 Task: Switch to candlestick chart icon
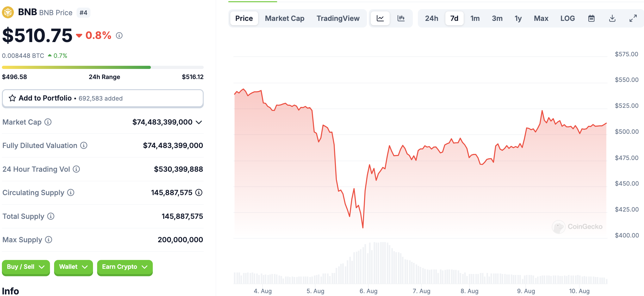(401, 18)
